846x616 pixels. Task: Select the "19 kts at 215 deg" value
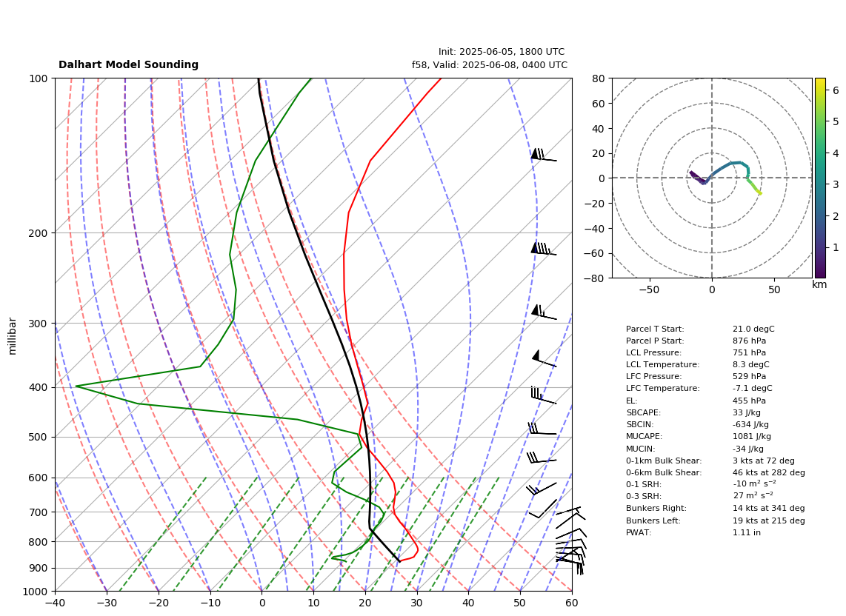[x=769, y=520]
